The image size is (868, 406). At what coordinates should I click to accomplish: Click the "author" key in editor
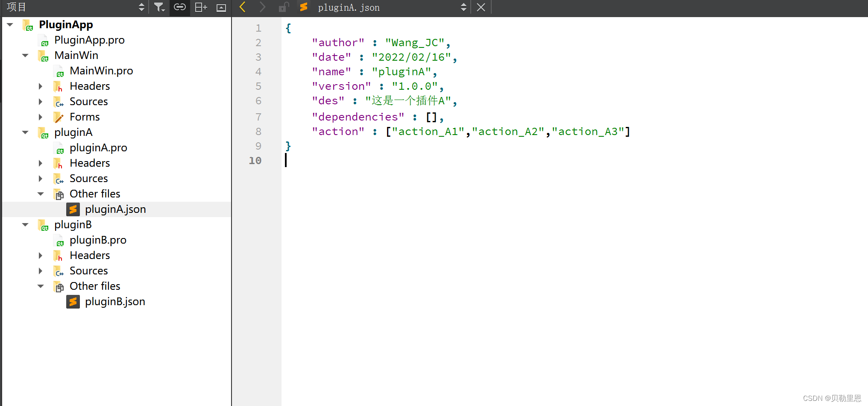coord(338,43)
